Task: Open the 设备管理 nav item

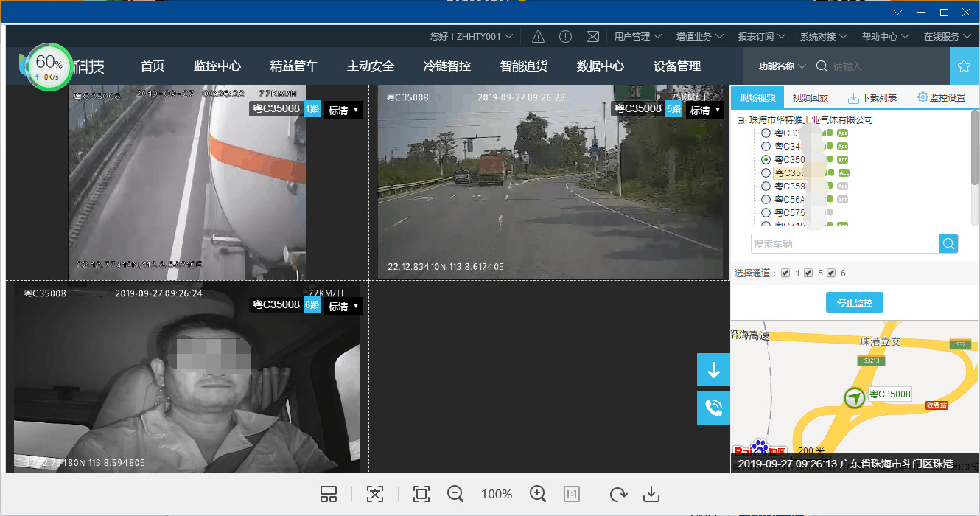Action: coord(677,66)
